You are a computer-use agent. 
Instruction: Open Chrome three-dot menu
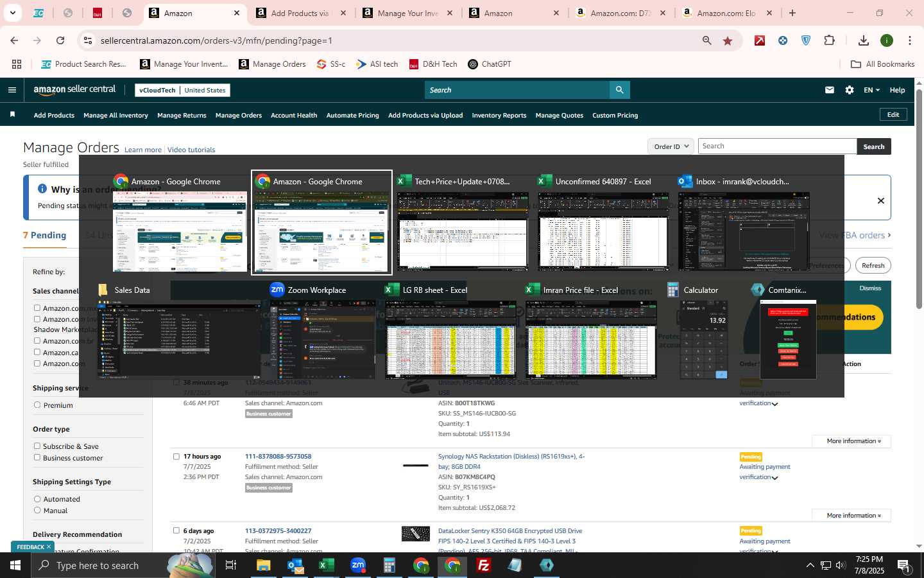point(910,40)
